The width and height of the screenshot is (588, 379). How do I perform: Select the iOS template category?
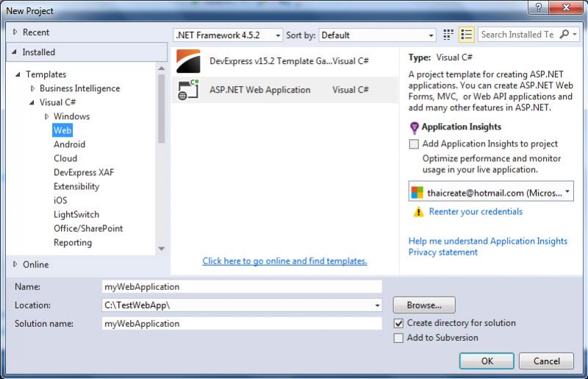[x=60, y=201]
